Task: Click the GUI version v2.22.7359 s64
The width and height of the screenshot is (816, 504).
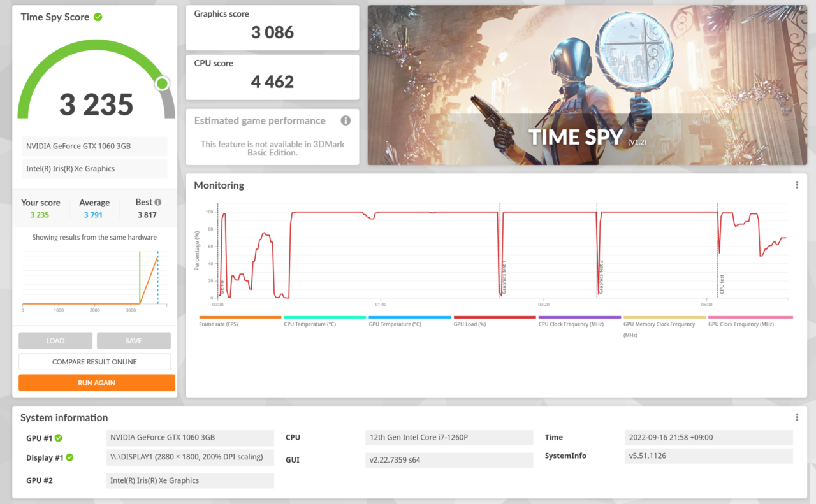Action: point(449,460)
